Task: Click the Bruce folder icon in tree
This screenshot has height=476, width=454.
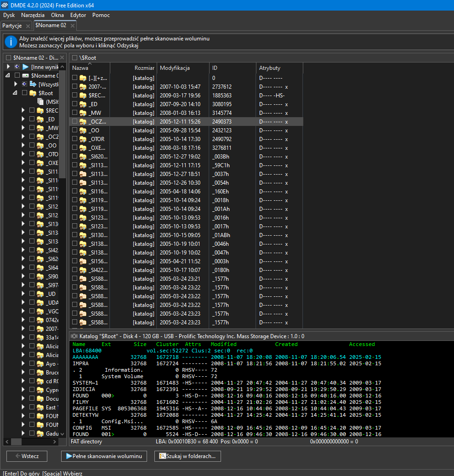Action: (40, 373)
